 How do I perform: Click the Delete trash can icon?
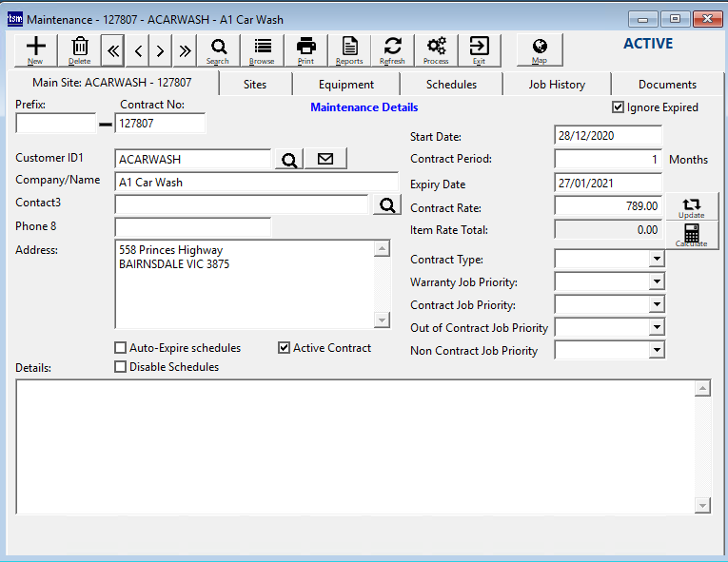click(80, 49)
